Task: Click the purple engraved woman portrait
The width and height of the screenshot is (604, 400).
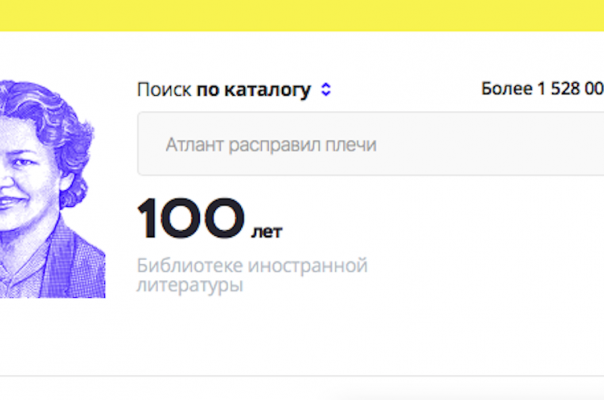Action: pos(52,189)
